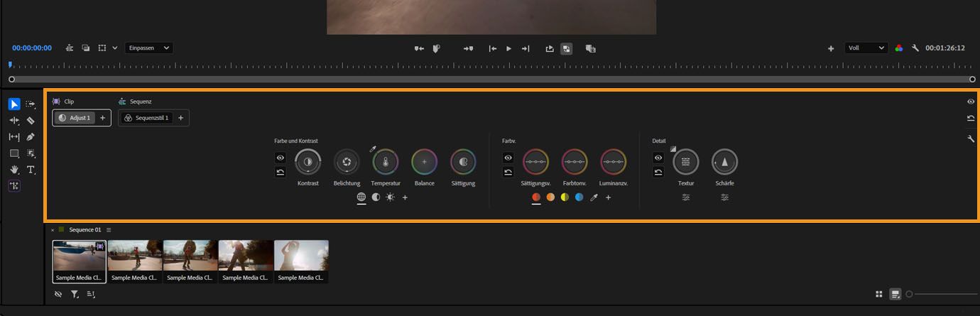Image resolution: width=980 pixels, height=316 pixels.
Task: Add style next to Sequenzstil 1
Action: click(x=180, y=118)
